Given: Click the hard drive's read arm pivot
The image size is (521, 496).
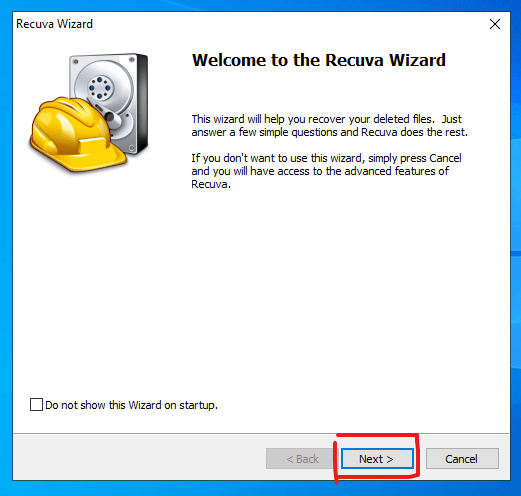Looking at the screenshot, I should coord(109,116).
